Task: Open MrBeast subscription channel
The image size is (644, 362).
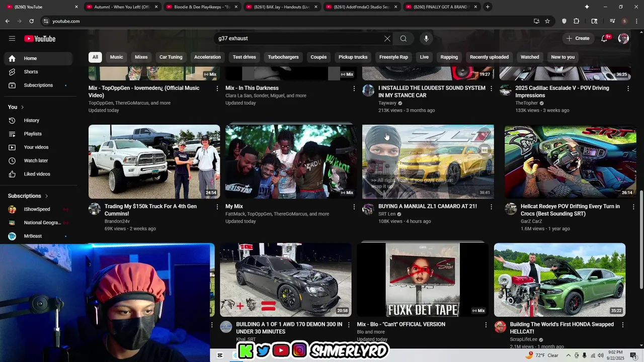Action: coord(39,236)
